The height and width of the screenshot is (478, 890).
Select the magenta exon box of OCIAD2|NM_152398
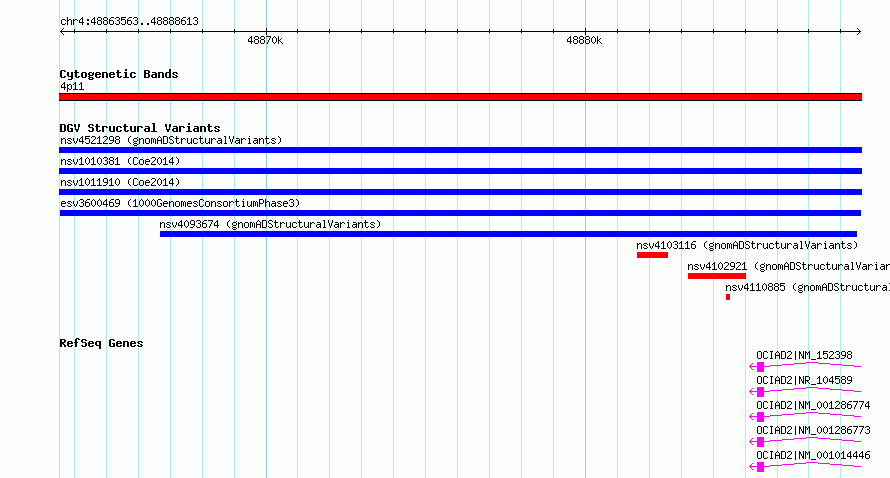point(761,367)
